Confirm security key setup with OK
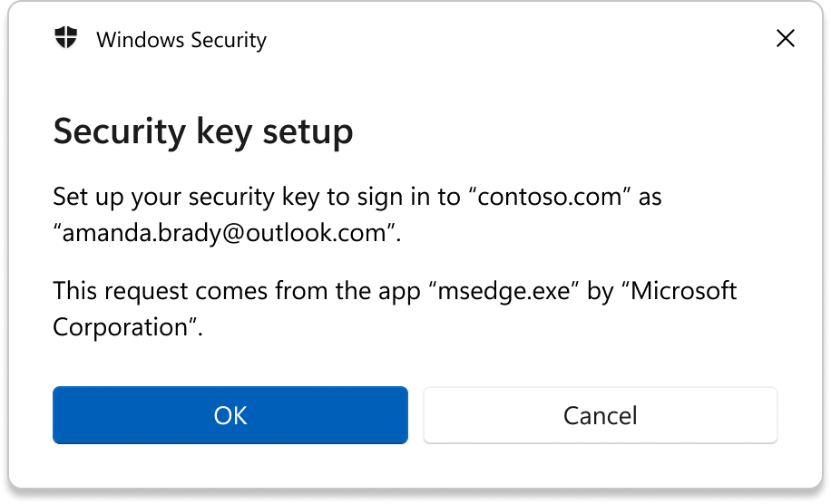 pos(230,415)
